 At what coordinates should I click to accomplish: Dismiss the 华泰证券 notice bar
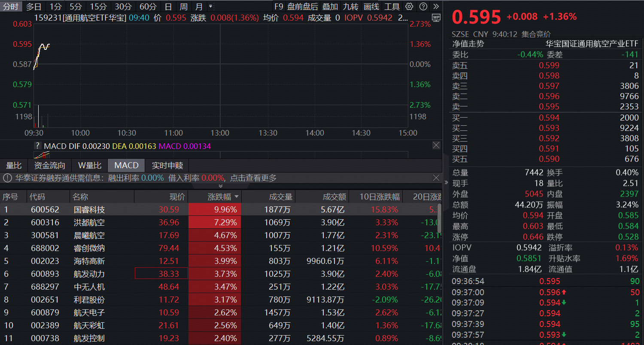pyautogui.click(x=437, y=178)
